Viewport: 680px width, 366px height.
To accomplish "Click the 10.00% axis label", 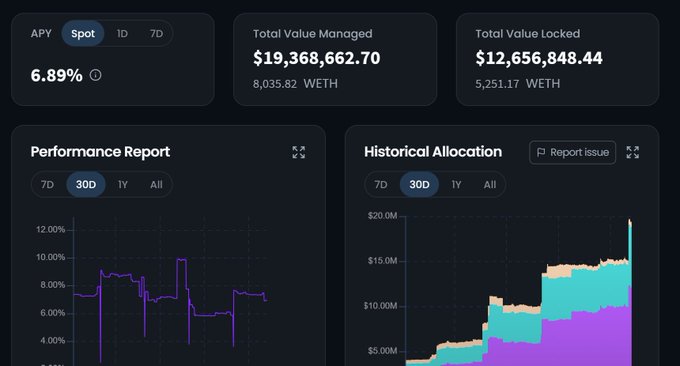I will click(x=50, y=257).
